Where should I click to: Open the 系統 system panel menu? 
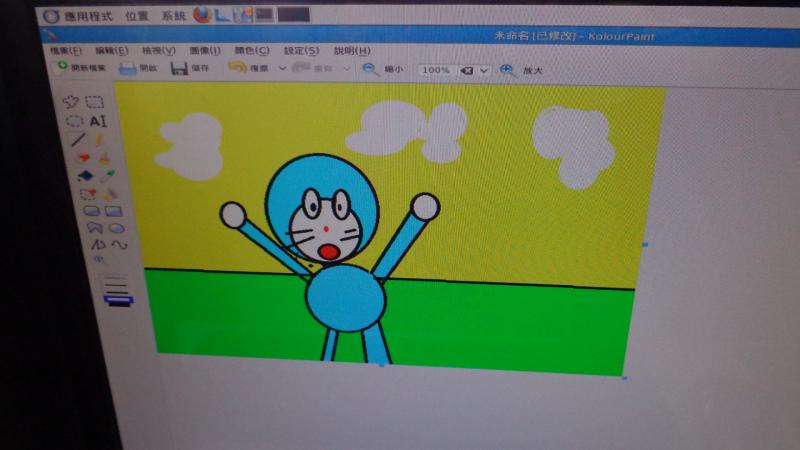(173, 16)
